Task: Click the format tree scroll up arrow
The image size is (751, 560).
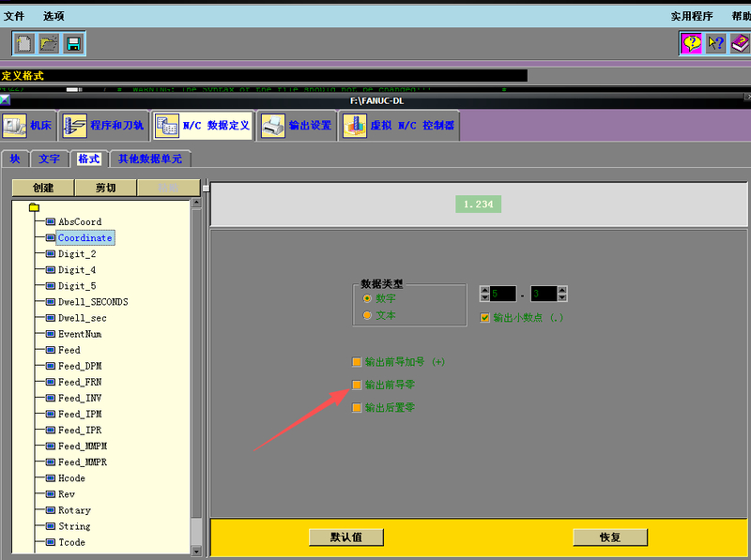Action: point(196,203)
